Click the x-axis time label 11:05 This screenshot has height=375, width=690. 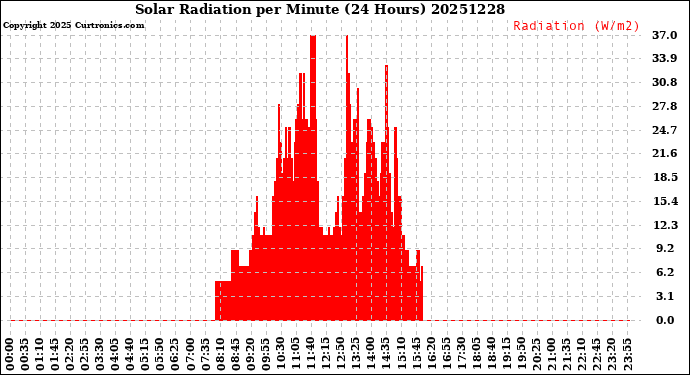296,355
